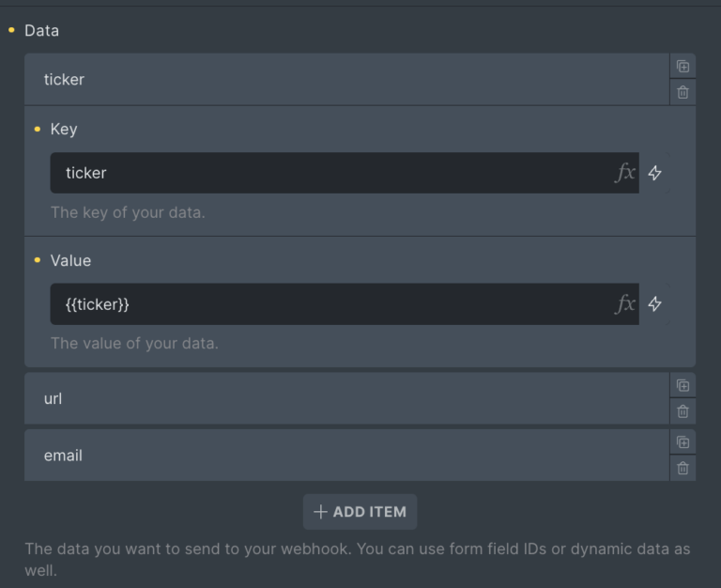
Task: Delete the url data item
Action: pyautogui.click(x=683, y=411)
